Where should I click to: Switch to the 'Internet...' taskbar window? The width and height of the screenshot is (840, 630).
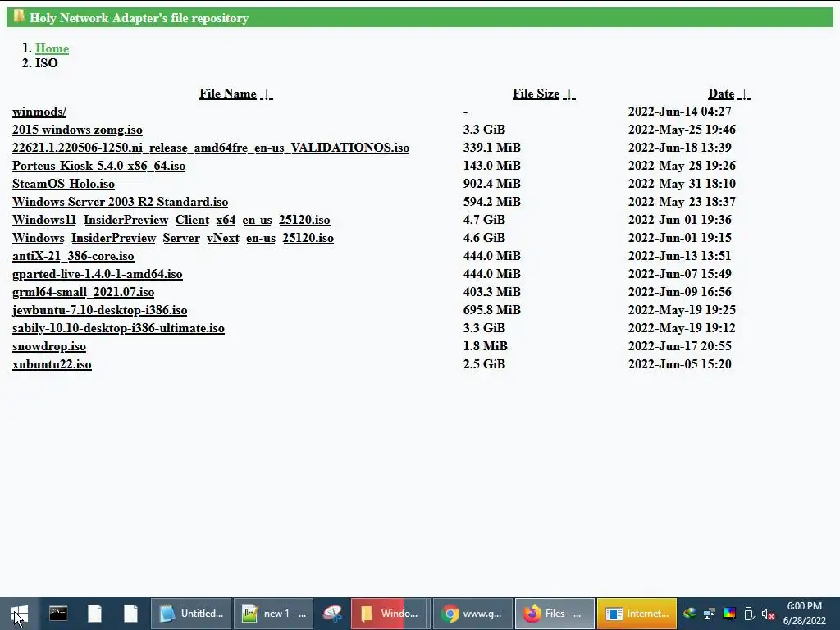(x=637, y=614)
